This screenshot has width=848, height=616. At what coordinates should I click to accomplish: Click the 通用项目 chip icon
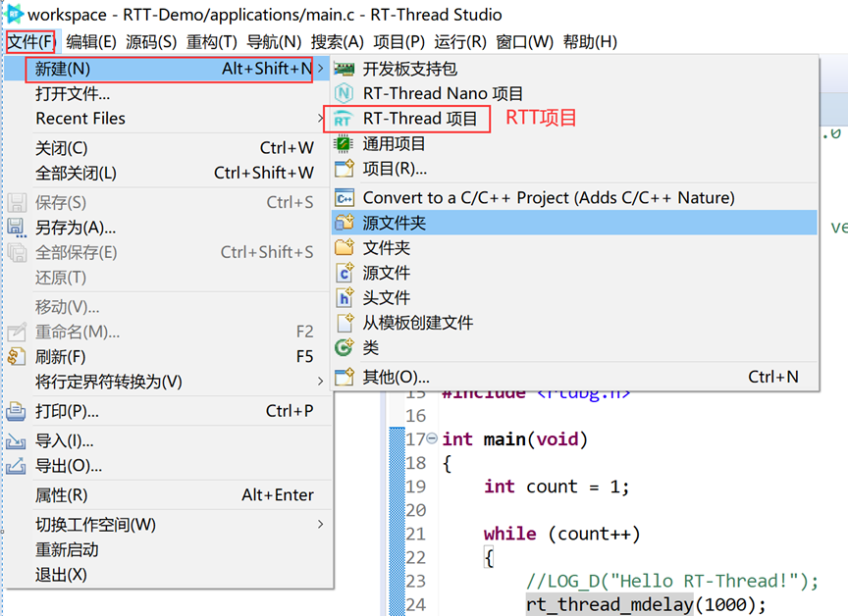(344, 144)
